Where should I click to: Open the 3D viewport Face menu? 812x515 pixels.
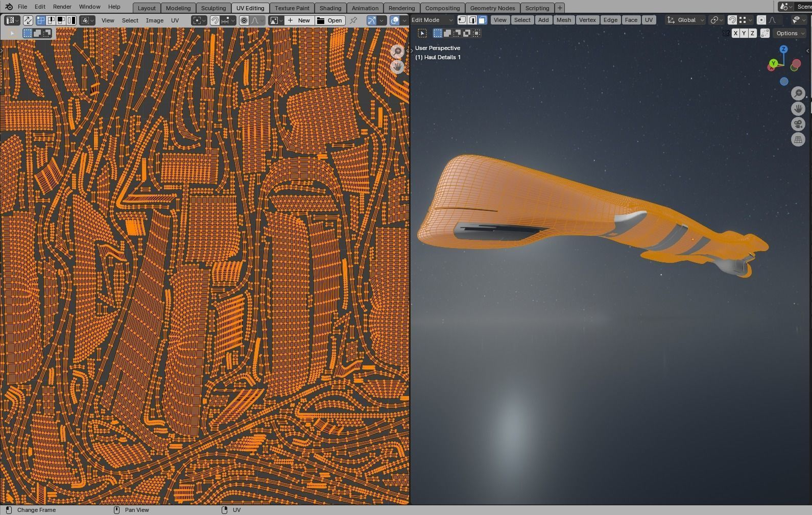[x=631, y=20]
